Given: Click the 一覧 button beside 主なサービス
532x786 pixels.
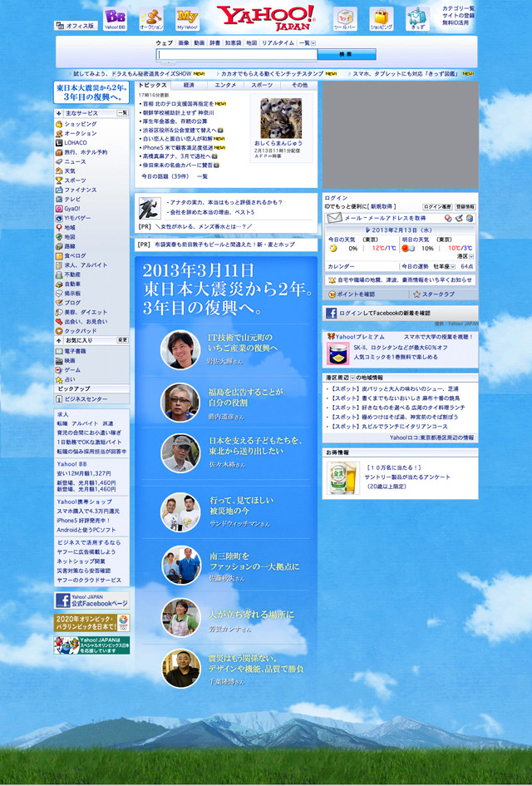Looking at the screenshot, I should (x=122, y=113).
